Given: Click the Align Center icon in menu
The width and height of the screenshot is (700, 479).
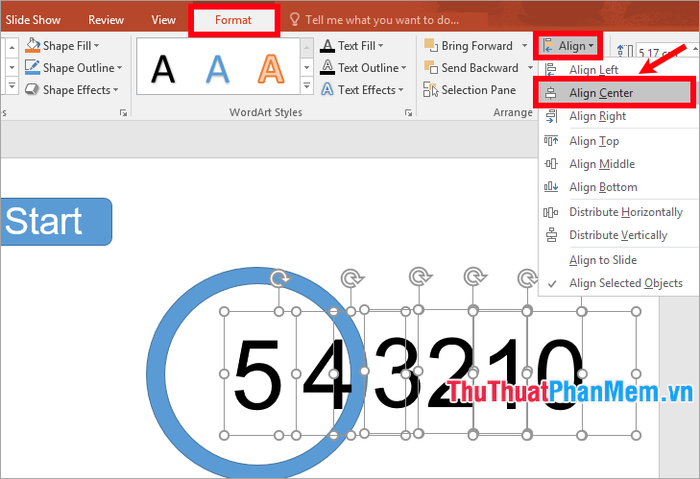Looking at the screenshot, I should (551, 93).
